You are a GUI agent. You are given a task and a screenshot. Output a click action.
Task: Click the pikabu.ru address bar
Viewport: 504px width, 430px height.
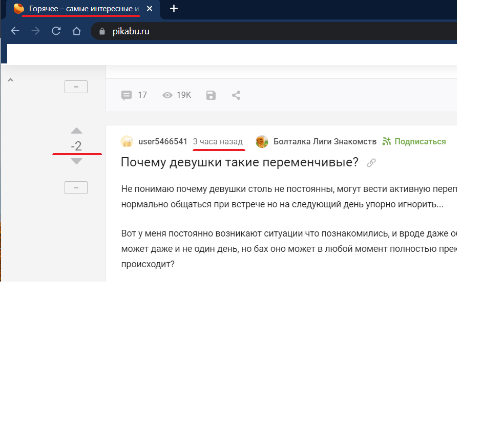(273, 31)
